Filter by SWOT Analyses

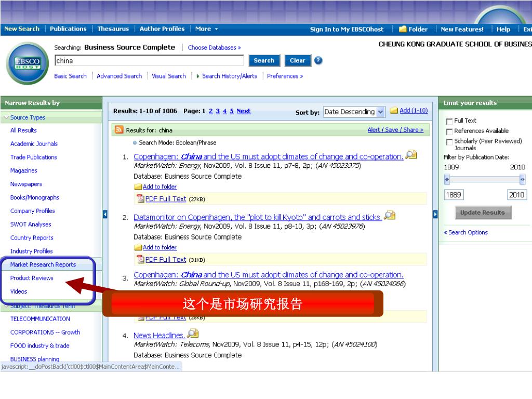[31, 224]
